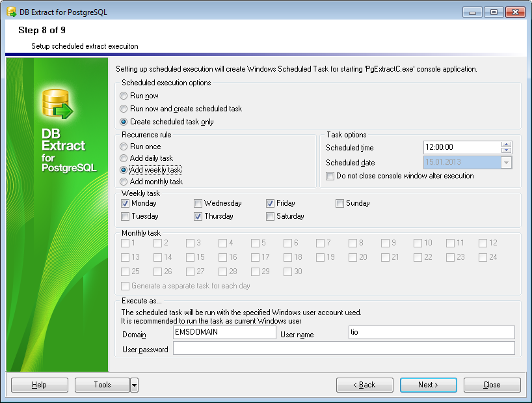The width and height of the screenshot is (532, 403).
Task: Click the 'Scheduled time' label
Action: [349, 148]
